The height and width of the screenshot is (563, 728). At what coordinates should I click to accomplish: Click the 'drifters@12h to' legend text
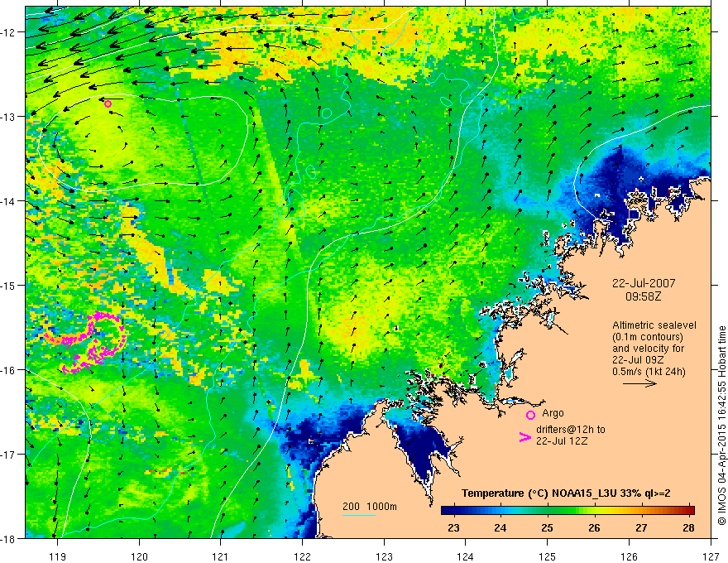point(571,430)
